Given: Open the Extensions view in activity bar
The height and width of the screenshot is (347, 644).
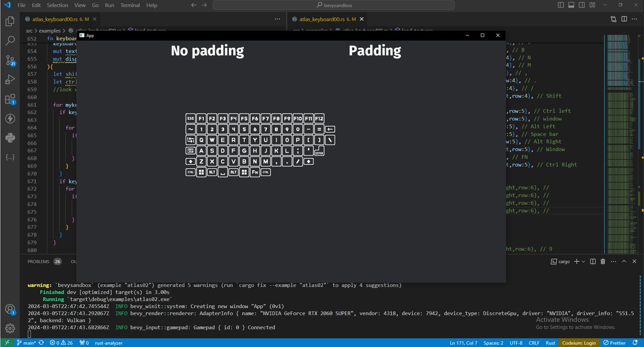Looking at the screenshot, I should click(10, 99).
